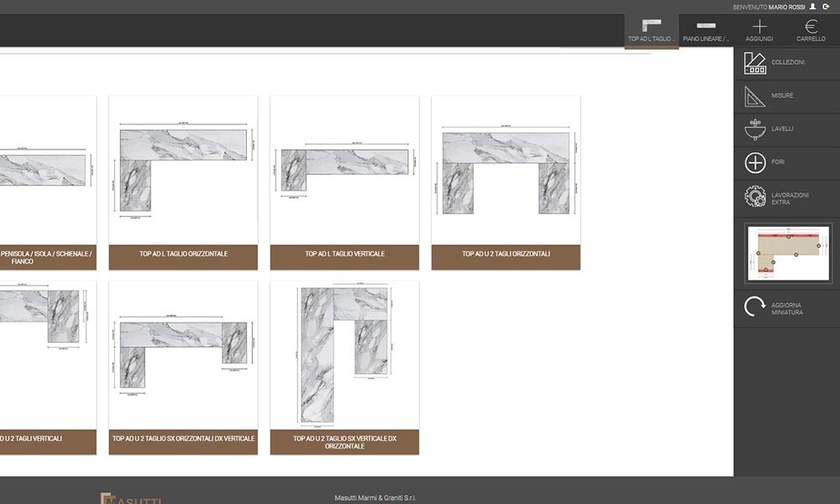Click the Top ad L Taglio Verticale label
840x504 pixels.
coord(344,254)
